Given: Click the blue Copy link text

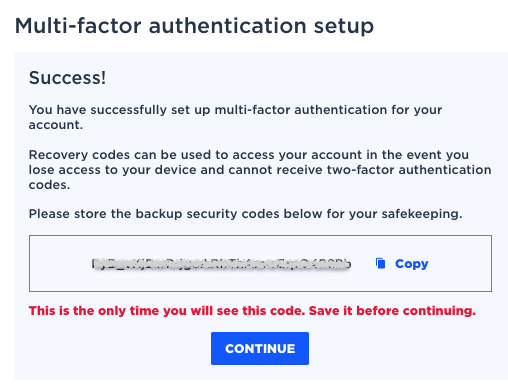Looking at the screenshot, I should [x=411, y=264].
